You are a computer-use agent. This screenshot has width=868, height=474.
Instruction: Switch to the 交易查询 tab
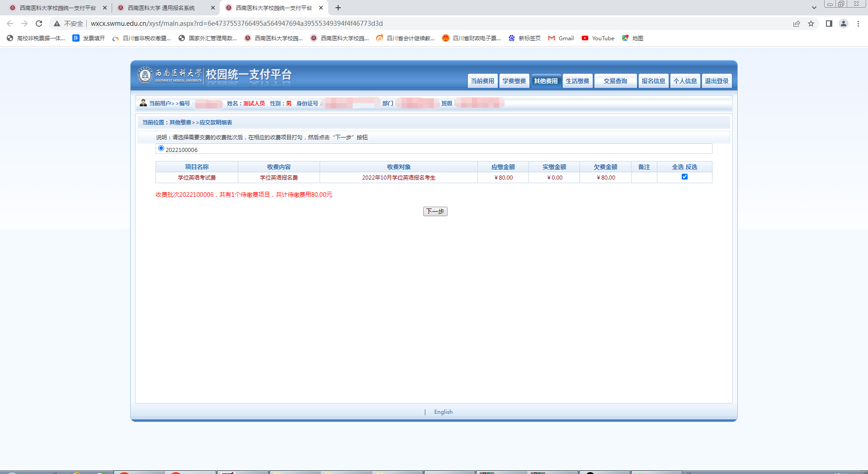tap(615, 81)
